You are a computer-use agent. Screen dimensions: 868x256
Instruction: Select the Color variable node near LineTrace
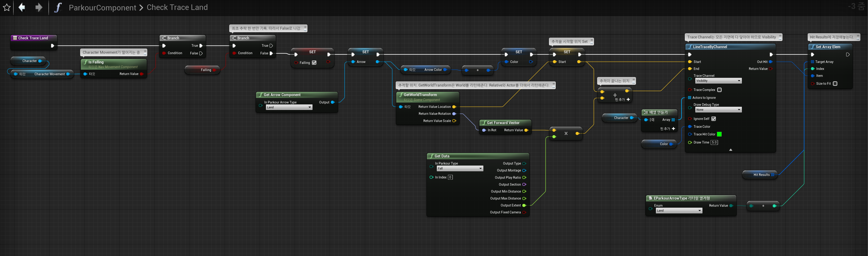point(659,144)
